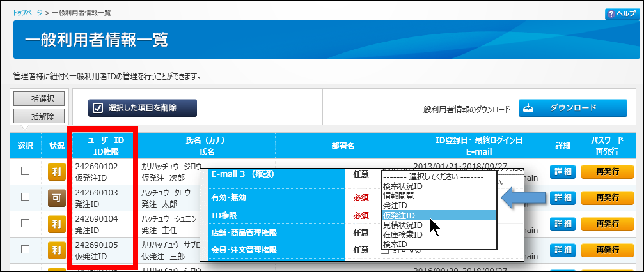The image size is (644, 272).
Task: Tick the selection checkbox for user 242690103
Action: (x=26, y=197)
